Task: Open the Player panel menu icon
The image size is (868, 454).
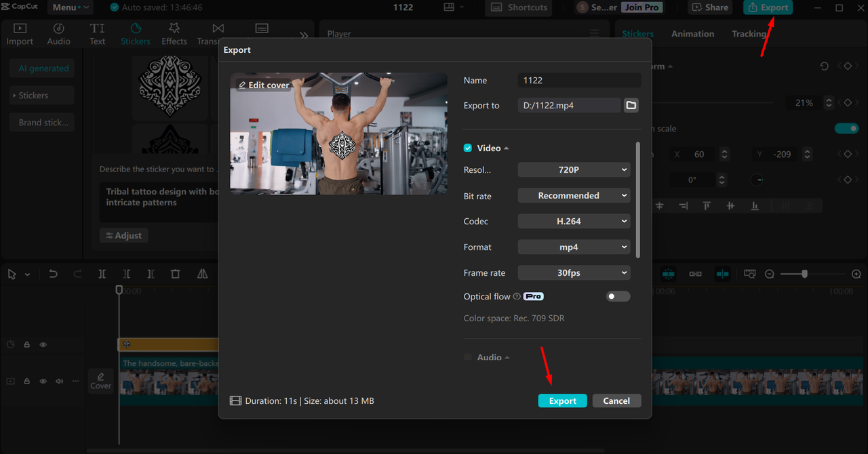Action: coord(595,33)
